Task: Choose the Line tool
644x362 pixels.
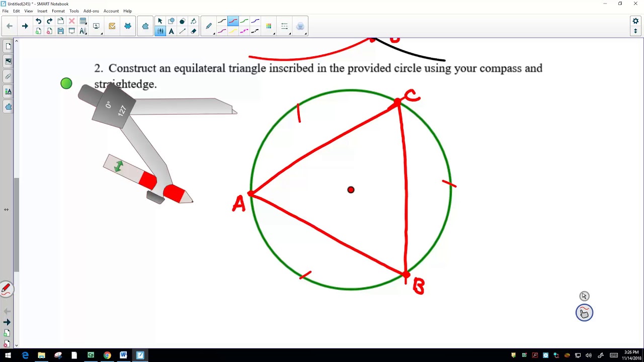Action: point(182,31)
